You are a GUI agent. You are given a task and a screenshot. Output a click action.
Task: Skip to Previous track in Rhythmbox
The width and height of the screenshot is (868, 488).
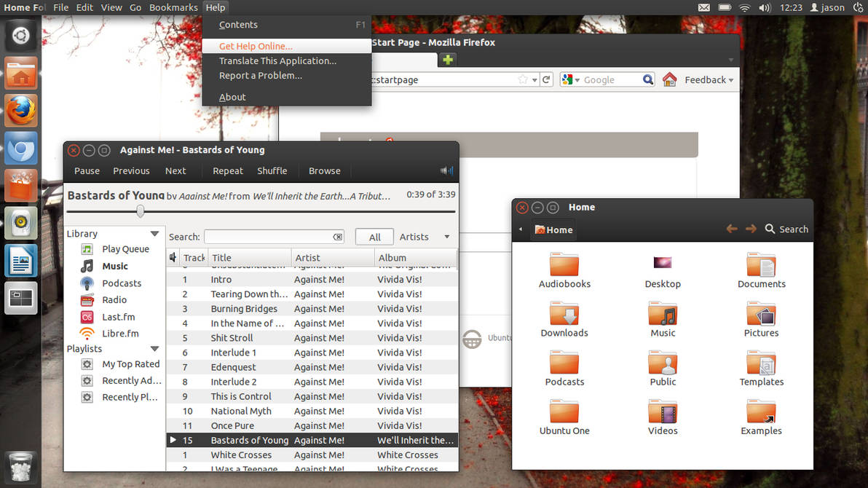point(131,170)
